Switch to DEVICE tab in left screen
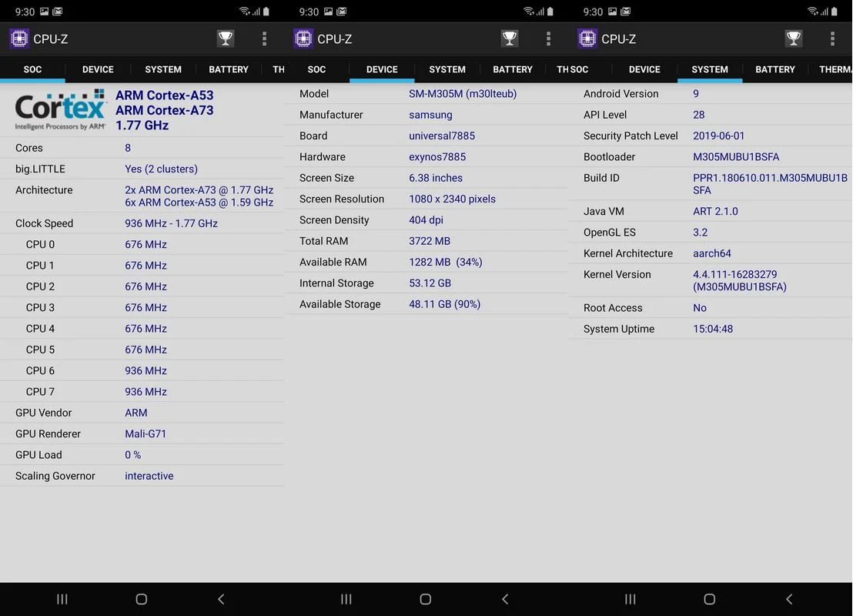The height and width of the screenshot is (616, 853). [x=98, y=69]
